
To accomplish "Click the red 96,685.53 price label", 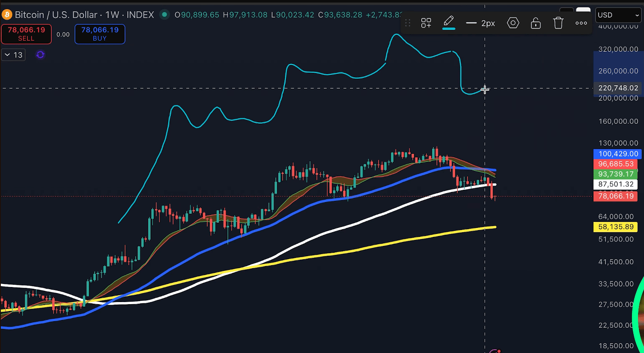I will coord(616,164).
